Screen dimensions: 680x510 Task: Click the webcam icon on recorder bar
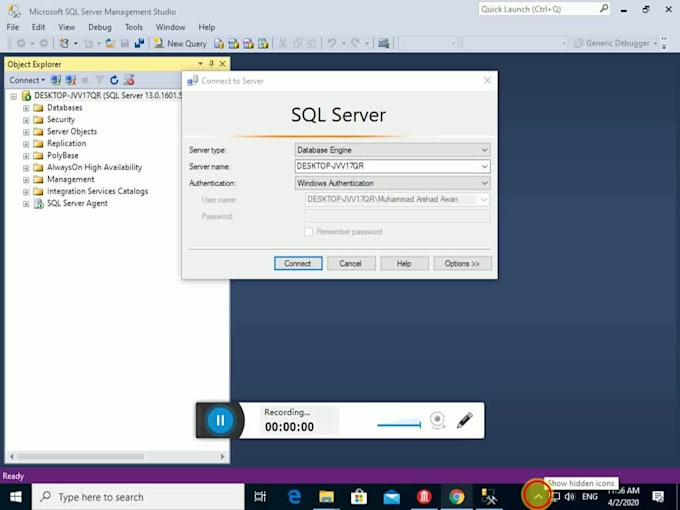[x=437, y=420]
